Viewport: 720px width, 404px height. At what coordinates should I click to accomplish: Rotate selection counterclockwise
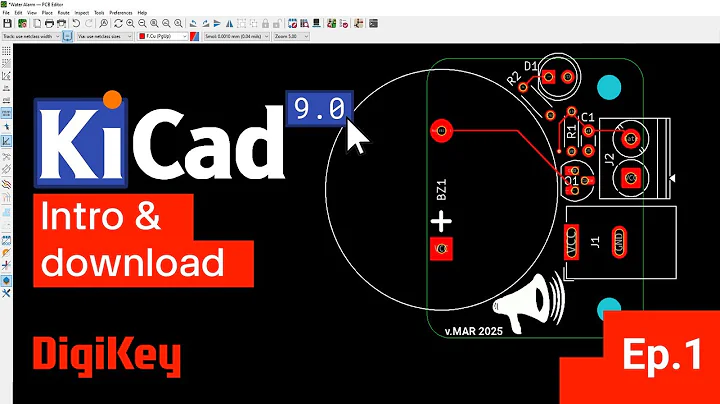coord(193,23)
